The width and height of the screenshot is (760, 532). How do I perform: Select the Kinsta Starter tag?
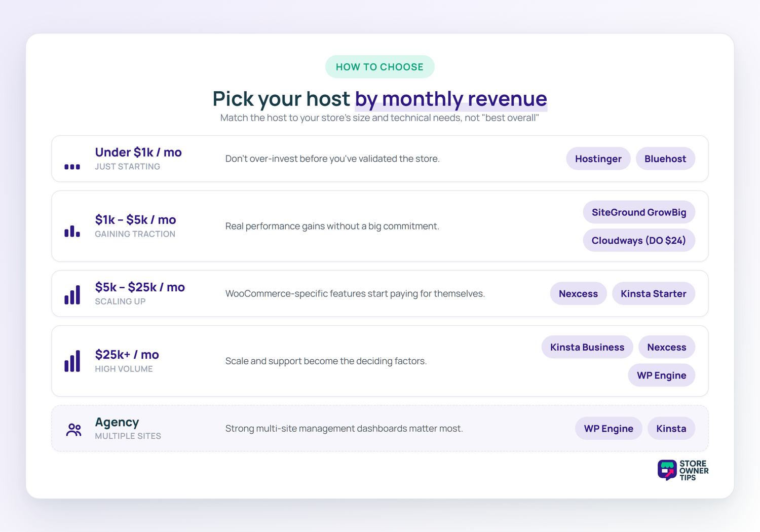point(654,293)
